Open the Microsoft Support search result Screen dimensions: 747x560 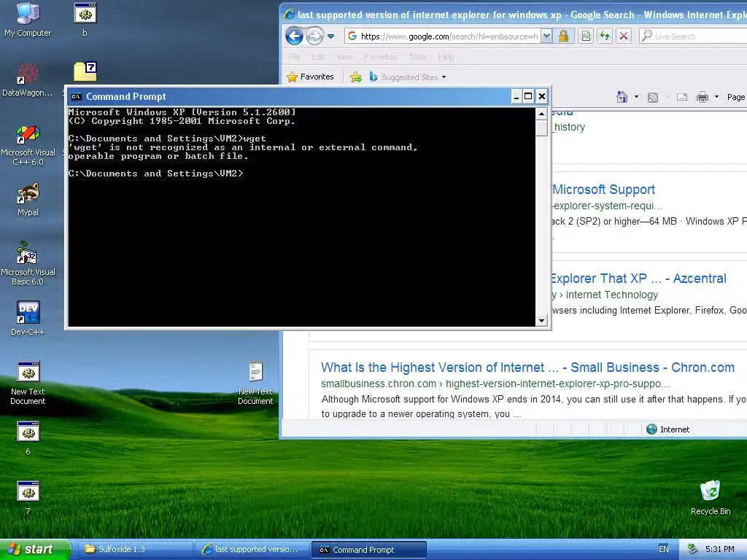[603, 190]
